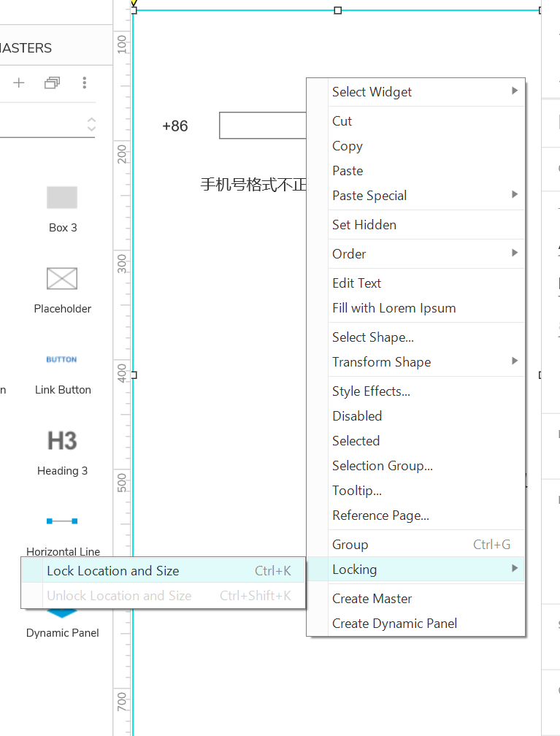This screenshot has height=736, width=560.
Task: Select the Heading 3 widget icon
Action: pos(62,440)
